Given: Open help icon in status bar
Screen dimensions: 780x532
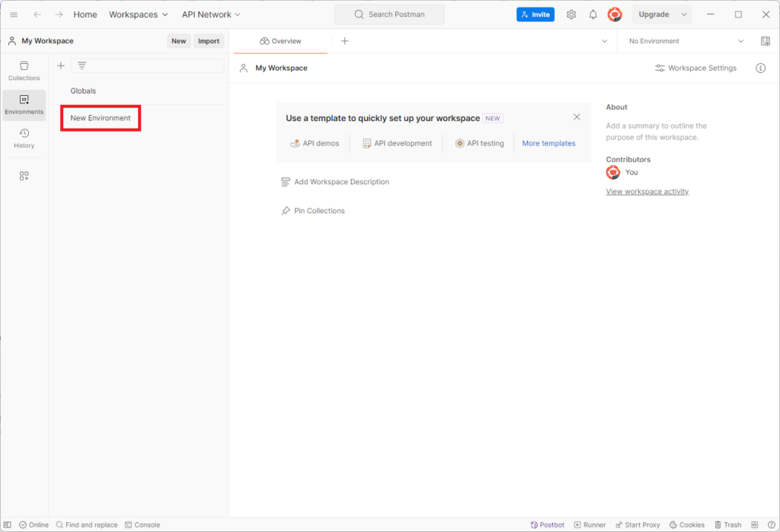Looking at the screenshot, I should pyautogui.click(x=772, y=524).
